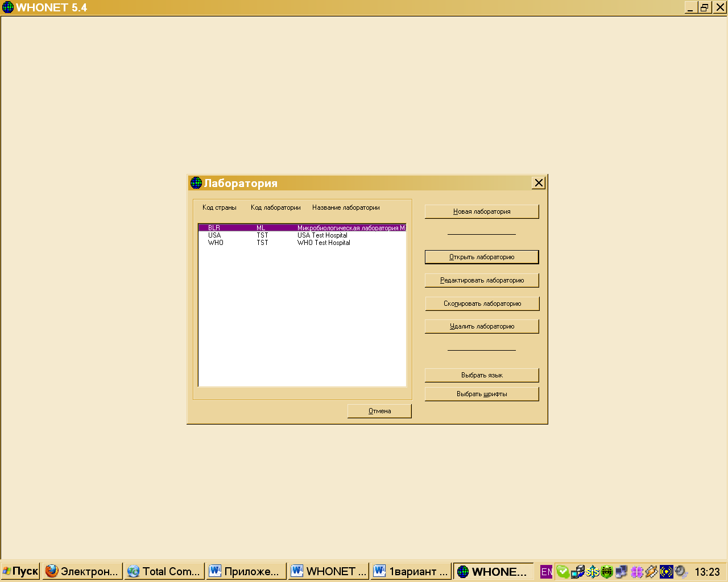The height and width of the screenshot is (582, 728).
Task: Click Скопировать лабораторию button
Action: click(x=482, y=304)
